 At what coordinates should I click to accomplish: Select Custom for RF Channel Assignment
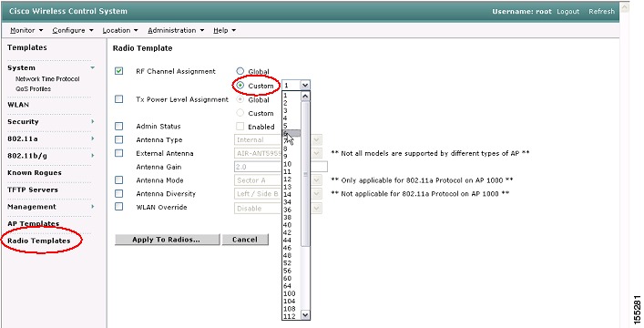coord(240,86)
